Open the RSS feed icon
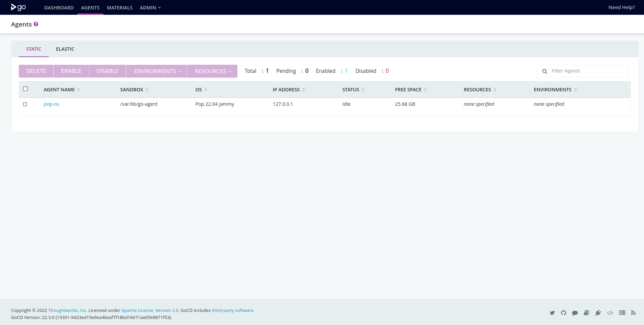 [633, 313]
